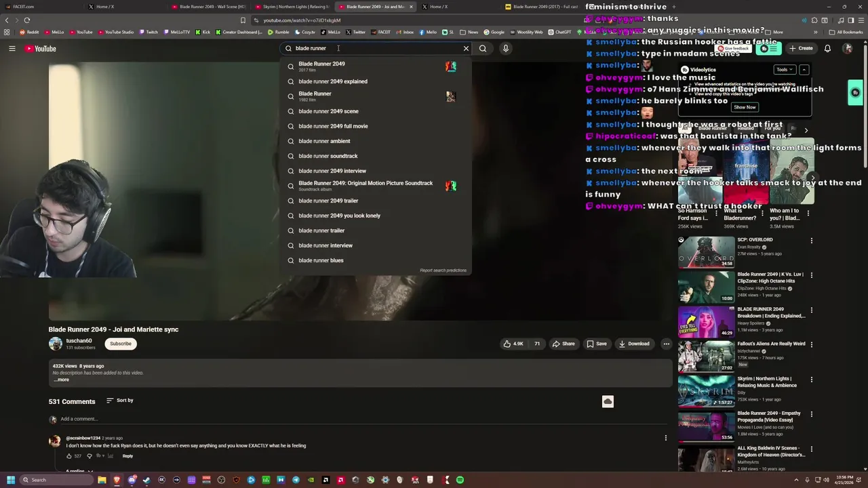Viewport: 868px width, 488px height.
Task: Click the magnifier search button
Action: pos(483,48)
